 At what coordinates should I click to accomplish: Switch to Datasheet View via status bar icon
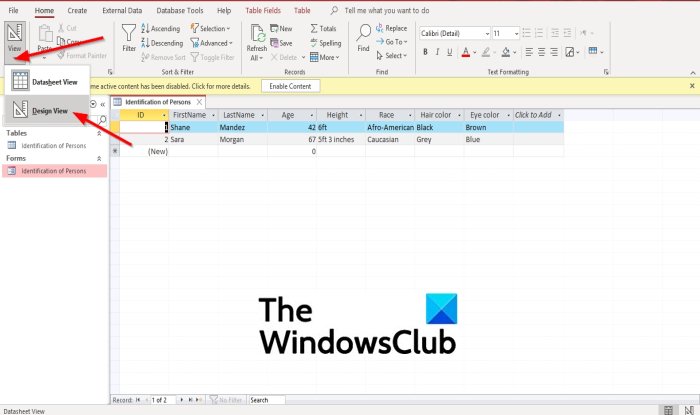click(x=668, y=410)
